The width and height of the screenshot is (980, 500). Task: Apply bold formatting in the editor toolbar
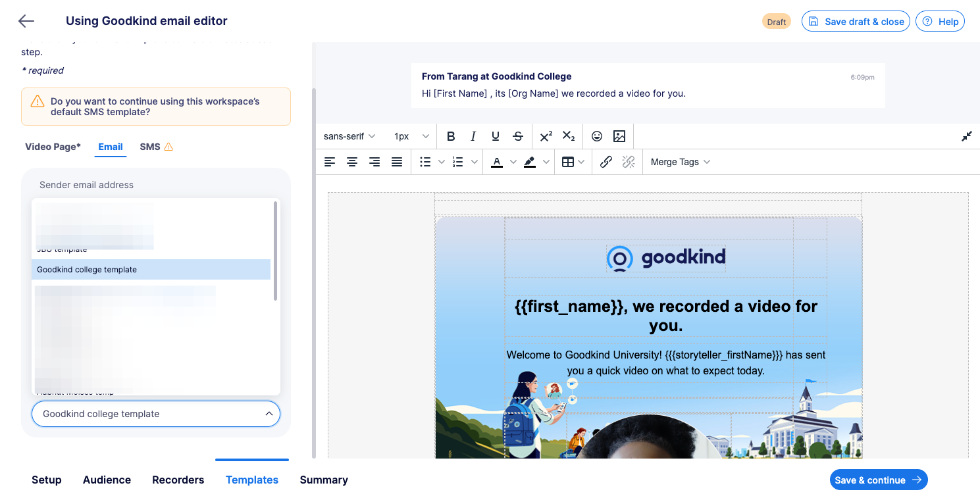click(451, 136)
